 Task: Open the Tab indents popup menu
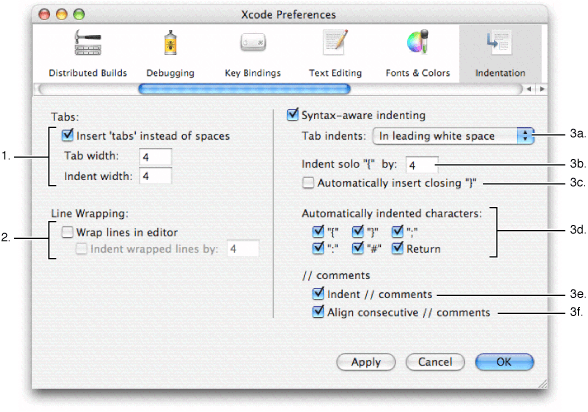pos(453,136)
